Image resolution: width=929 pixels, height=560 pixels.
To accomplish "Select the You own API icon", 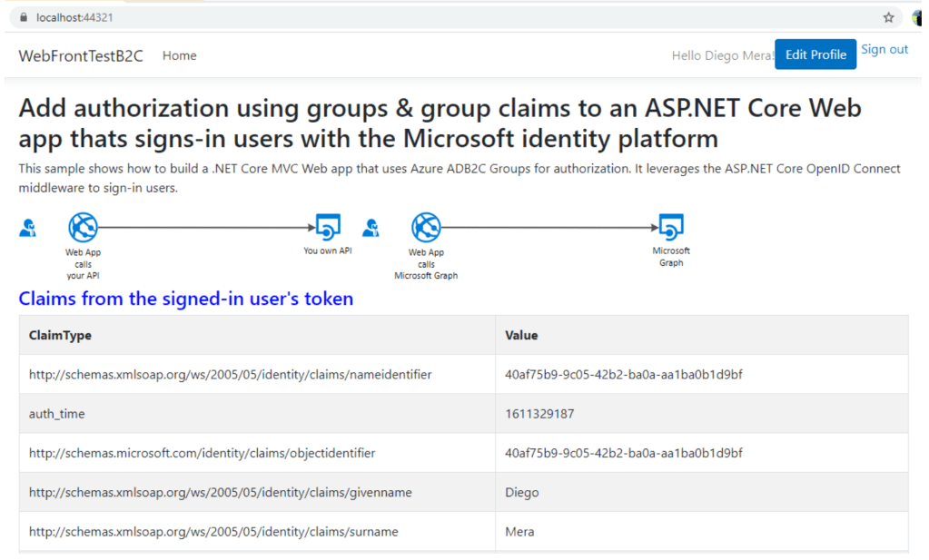I will click(327, 228).
